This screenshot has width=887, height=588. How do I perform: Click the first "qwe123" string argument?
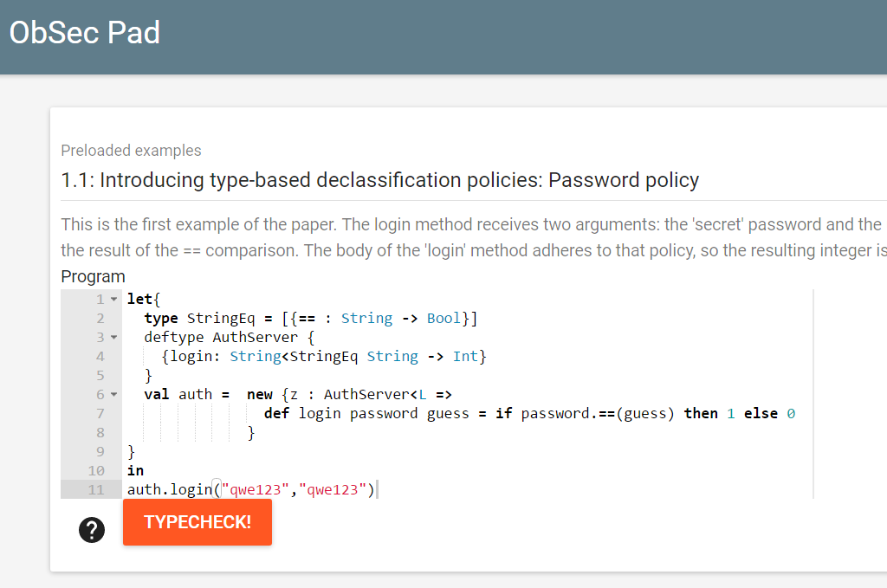click(x=256, y=489)
